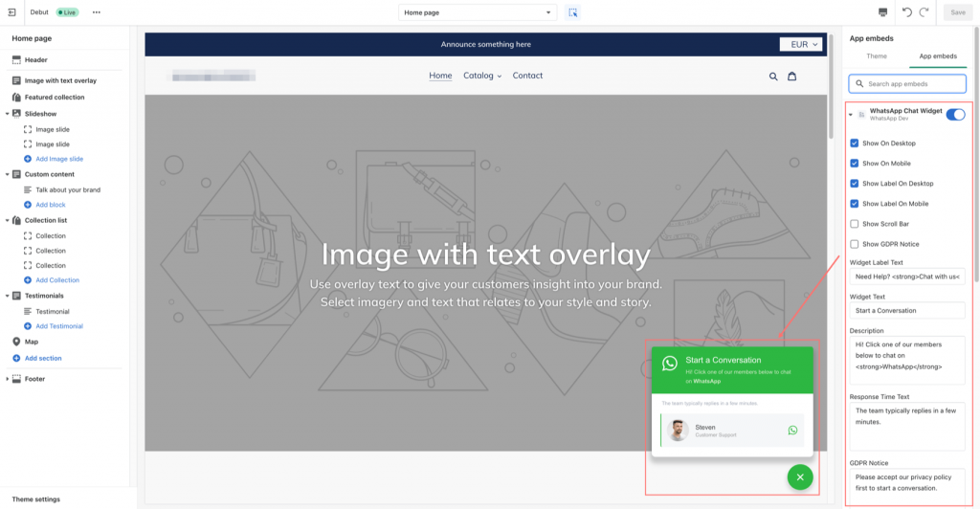Click the exit editor icon at top left

pyautogui.click(x=11, y=12)
